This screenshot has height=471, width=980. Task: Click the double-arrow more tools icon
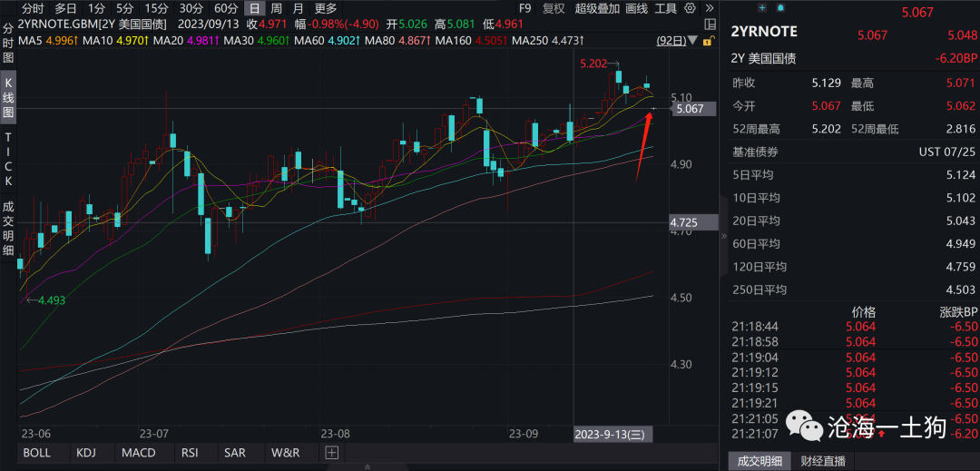tap(711, 8)
